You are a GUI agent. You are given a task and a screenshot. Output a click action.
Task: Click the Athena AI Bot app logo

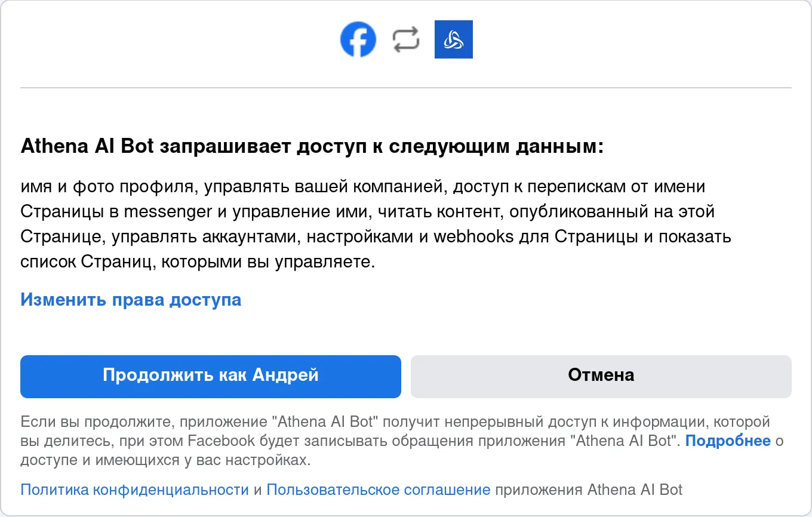(453, 39)
